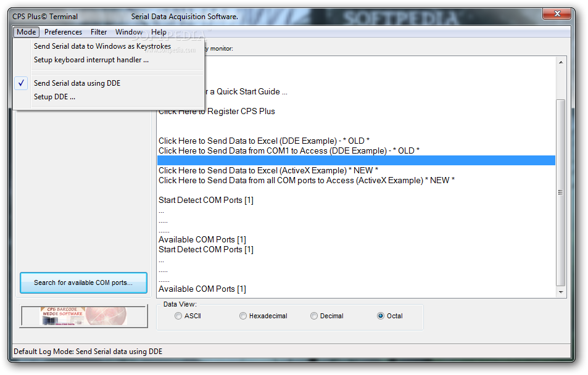Select the Octal data view option
The height and width of the screenshot is (375, 588).
(390, 316)
